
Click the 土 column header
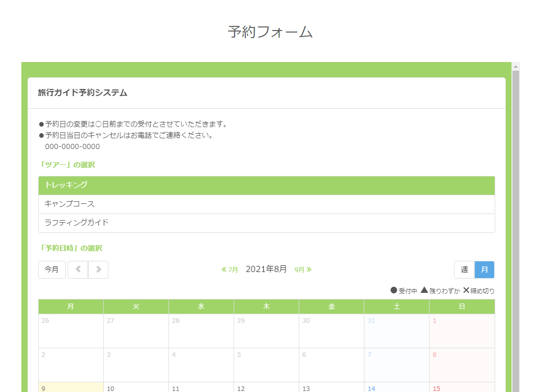pos(396,307)
